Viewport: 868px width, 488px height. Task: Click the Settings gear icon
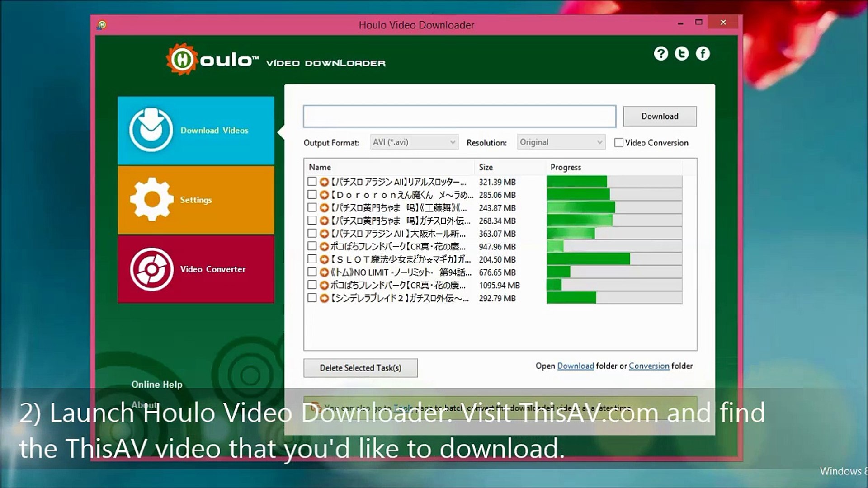(151, 199)
